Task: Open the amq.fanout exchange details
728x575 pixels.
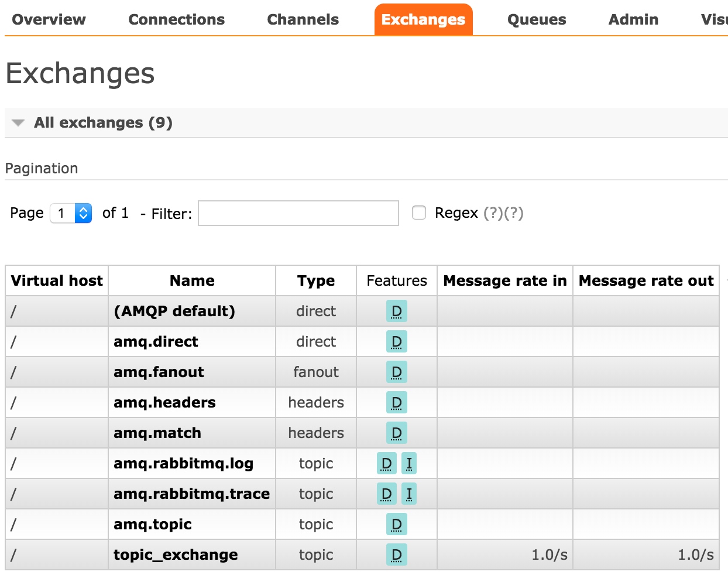Action: (x=159, y=372)
